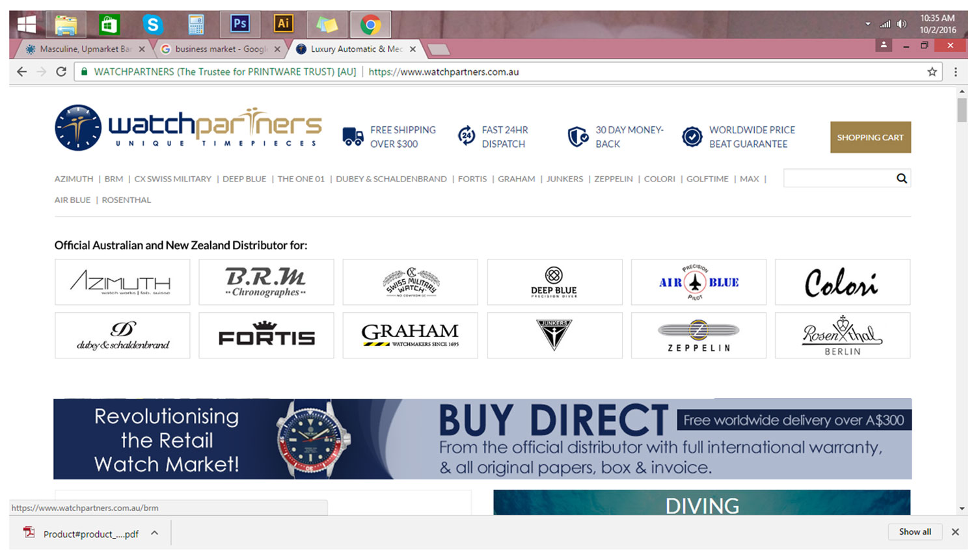
Task: Select the B.R.M Chronographes logo tile
Action: coord(266,282)
